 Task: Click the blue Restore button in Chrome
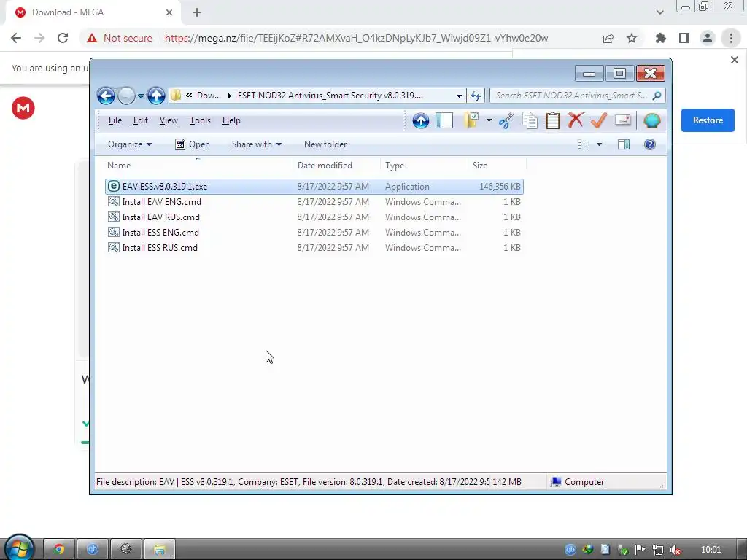click(x=708, y=120)
